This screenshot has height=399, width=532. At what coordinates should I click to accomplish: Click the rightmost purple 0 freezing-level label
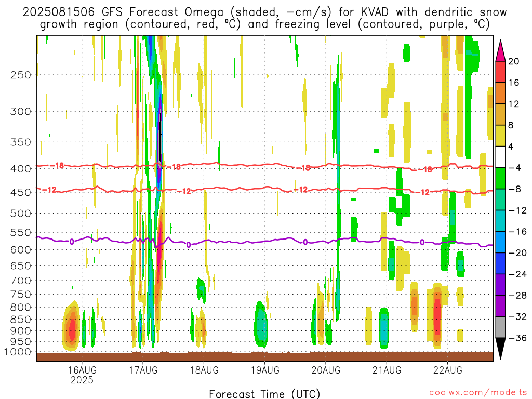422,242
